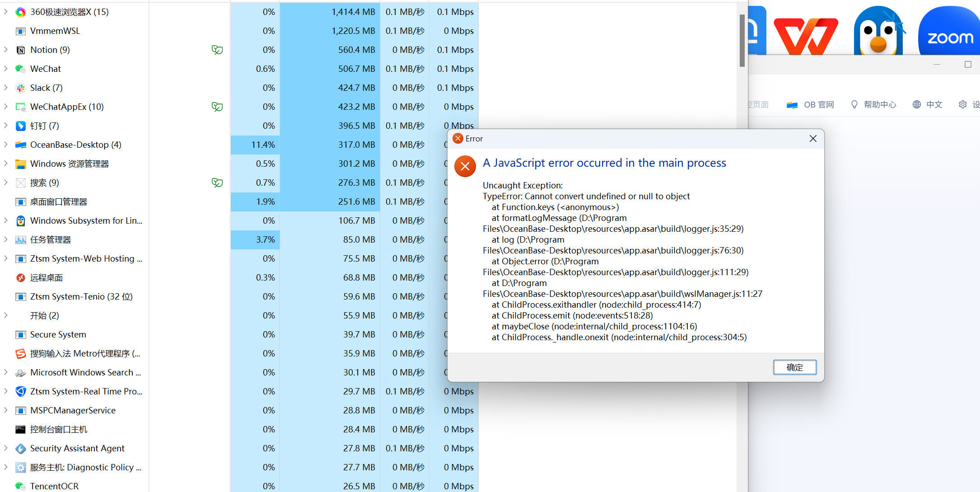
Task: Click the Notion app icon in process list
Action: pos(20,50)
